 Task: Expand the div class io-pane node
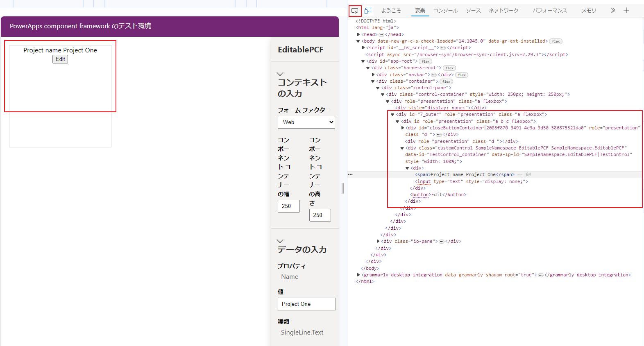378,241
